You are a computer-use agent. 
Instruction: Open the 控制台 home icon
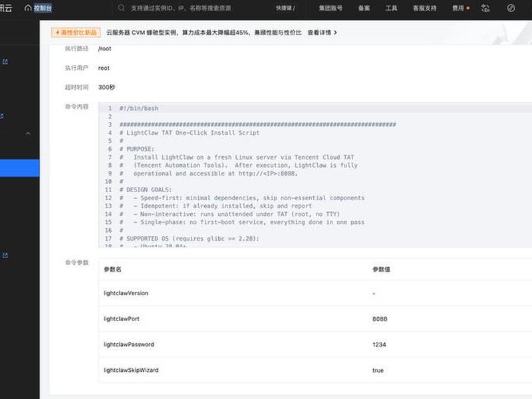28,8
